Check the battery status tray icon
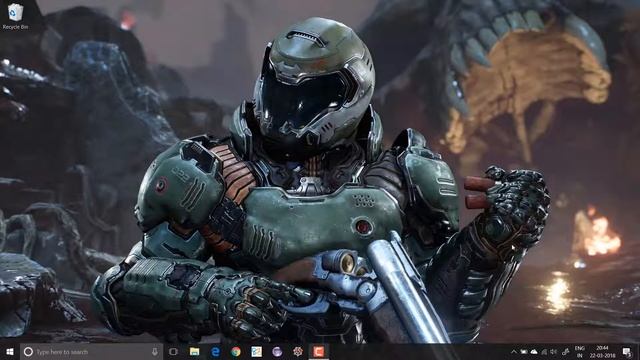This screenshot has height=360, width=640. [x=524, y=351]
